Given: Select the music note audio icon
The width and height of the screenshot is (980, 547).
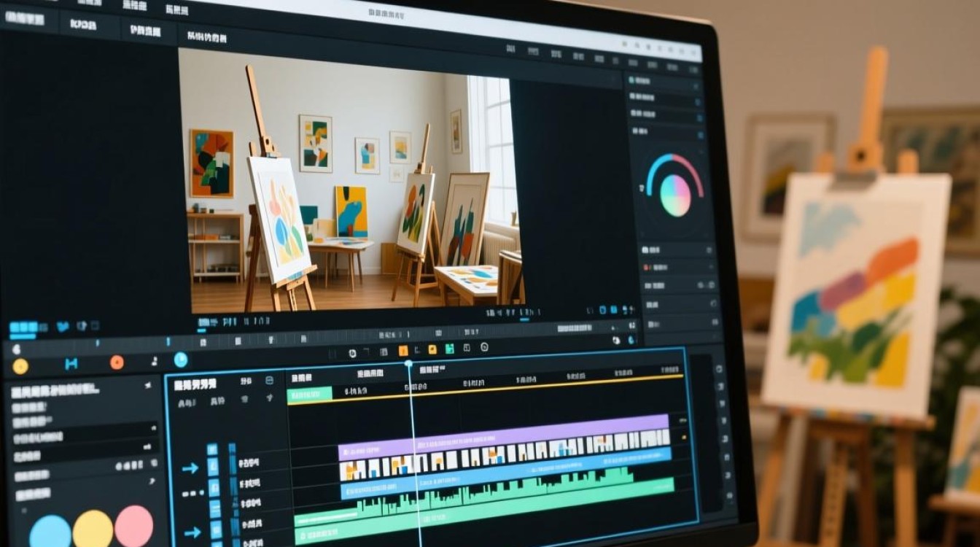Looking at the screenshot, I should pyautogui.click(x=154, y=361).
